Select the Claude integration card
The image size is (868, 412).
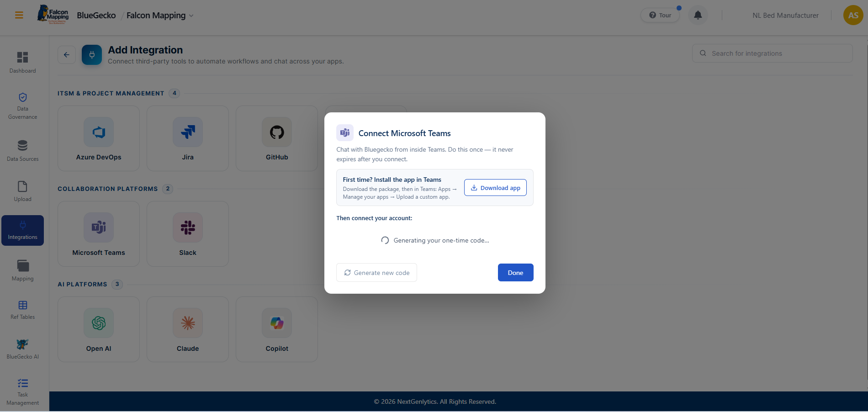coord(188,329)
